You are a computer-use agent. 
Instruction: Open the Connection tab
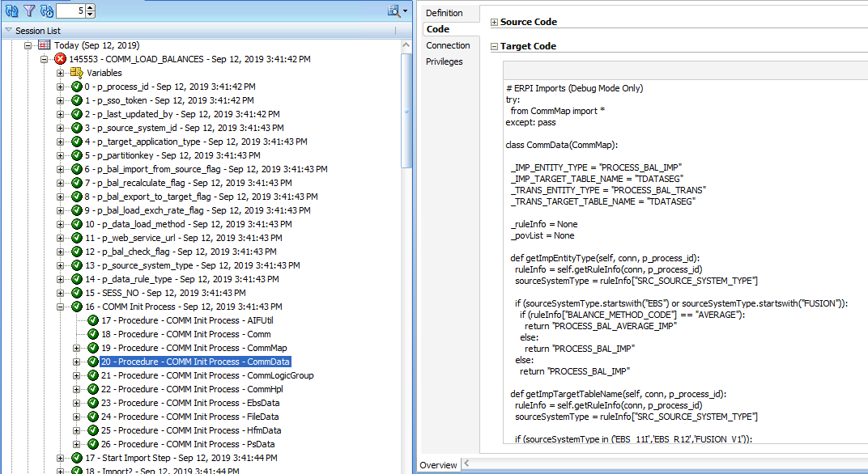[448, 45]
